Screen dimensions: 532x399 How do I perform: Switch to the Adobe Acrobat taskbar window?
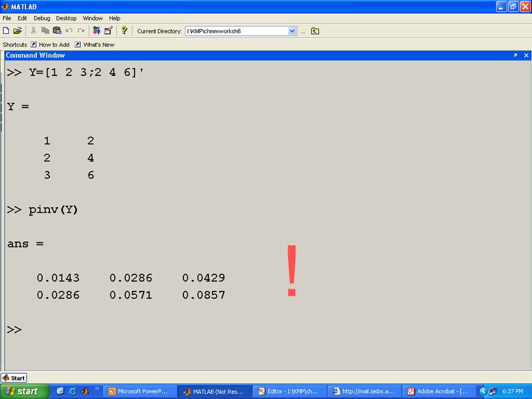439,392
